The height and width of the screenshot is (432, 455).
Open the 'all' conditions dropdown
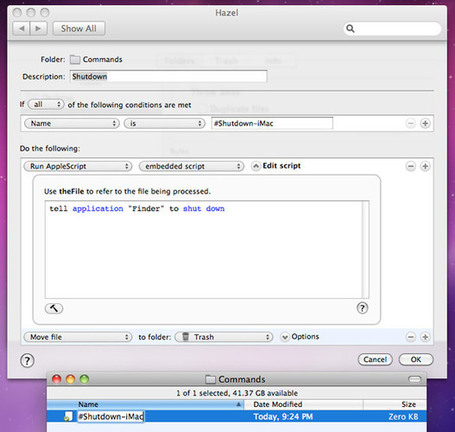(46, 105)
